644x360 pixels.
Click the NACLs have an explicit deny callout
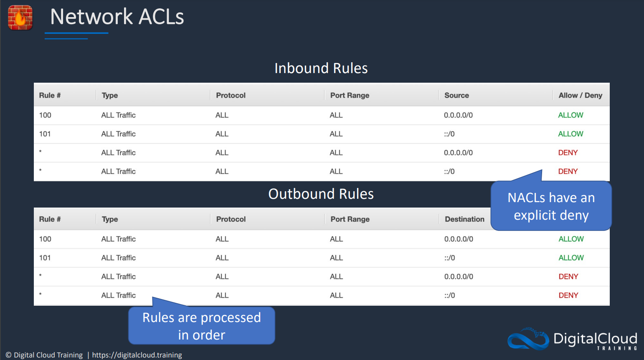click(x=551, y=206)
